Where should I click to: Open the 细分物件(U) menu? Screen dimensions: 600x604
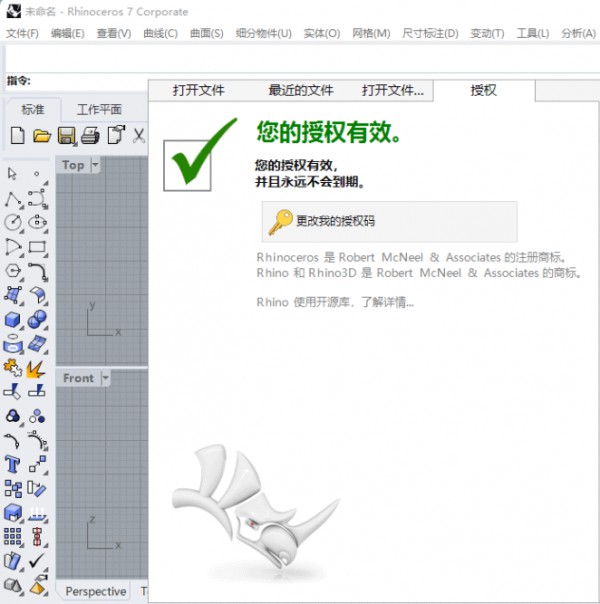[x=263, y=34]
